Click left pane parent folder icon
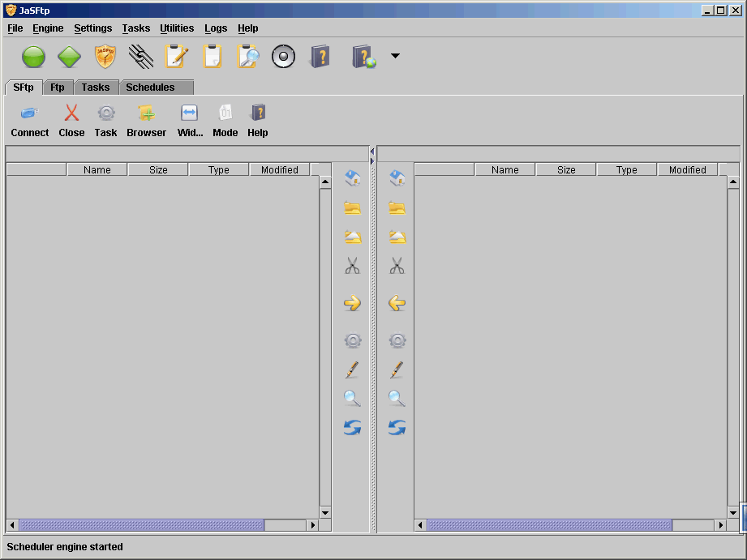Screen dimensions: 747x560 tap(353, 237)
